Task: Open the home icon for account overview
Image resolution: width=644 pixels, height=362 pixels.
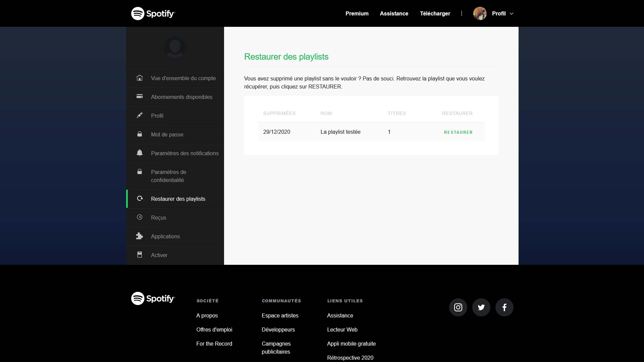Action: point(140,78)
